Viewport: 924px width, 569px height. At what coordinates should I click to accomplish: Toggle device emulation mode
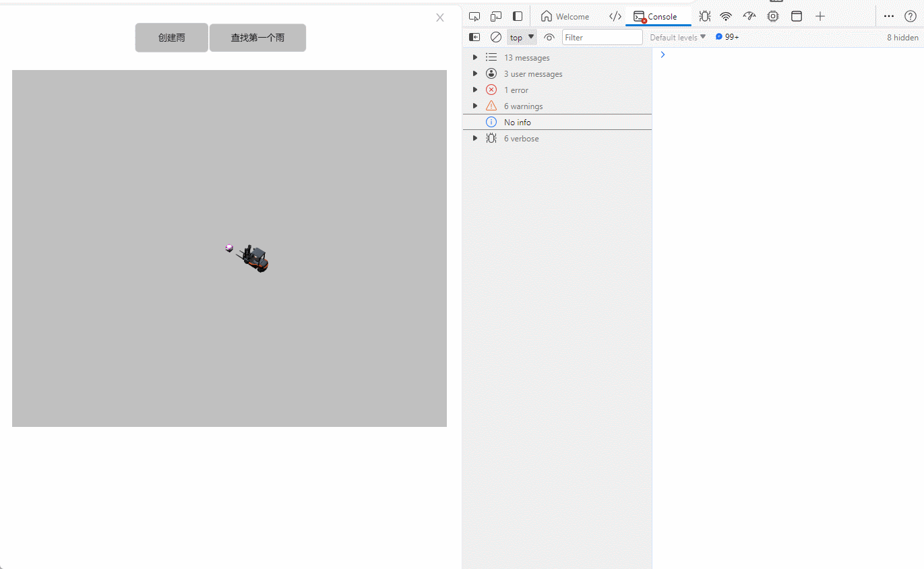[496, 16]
